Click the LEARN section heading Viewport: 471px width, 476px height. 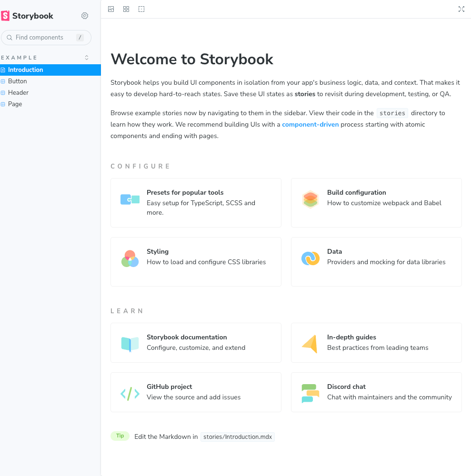[x=127, y=311]
